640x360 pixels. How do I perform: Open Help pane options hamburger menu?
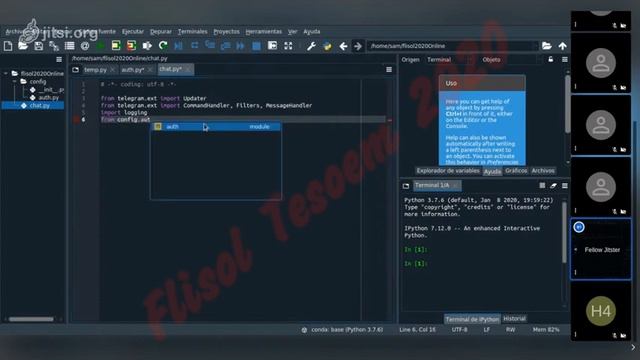(565, 60)
